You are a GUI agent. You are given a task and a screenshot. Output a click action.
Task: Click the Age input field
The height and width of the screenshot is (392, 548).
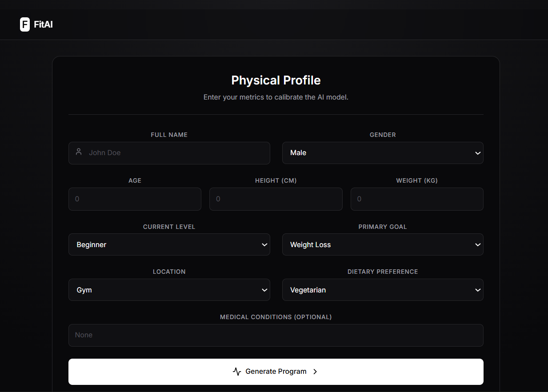(x=135, y=199)
